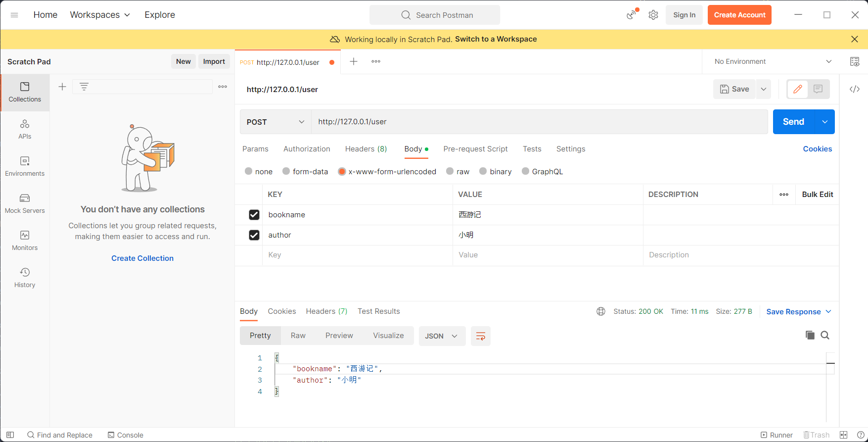Open the request Settings tab
Image resolution: width=868 pixels, height=442 pixels.
pos(571,149)
